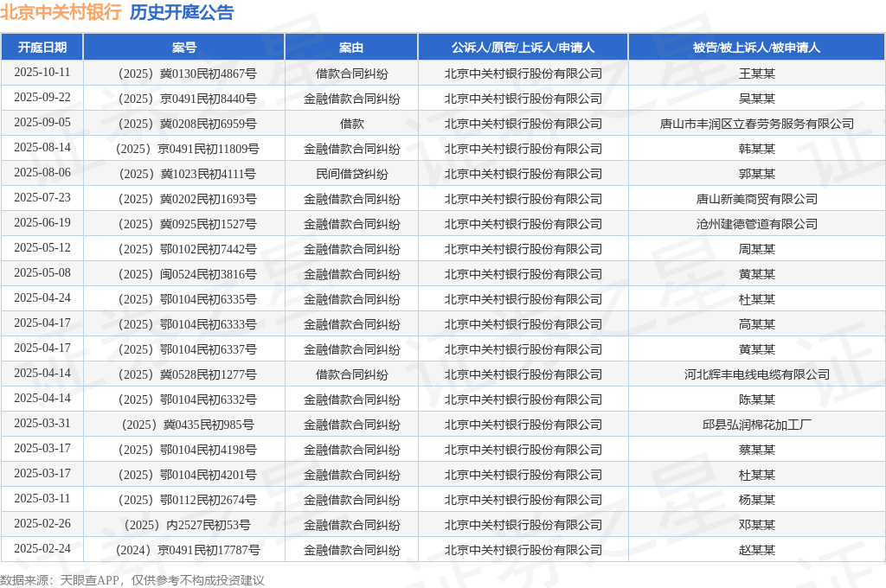Click the date 2025-09-05
886x588 pixels.
tap(42, 122)
